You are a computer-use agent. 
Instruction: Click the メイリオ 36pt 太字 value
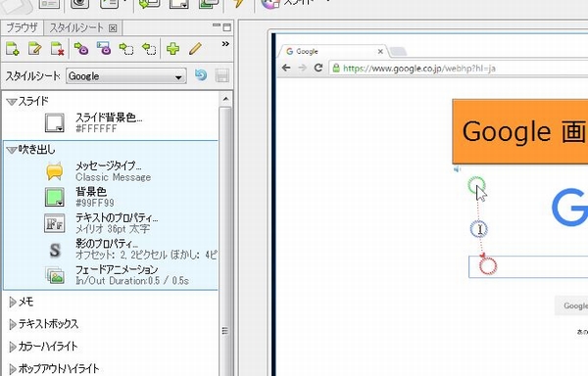click(113, 229)
